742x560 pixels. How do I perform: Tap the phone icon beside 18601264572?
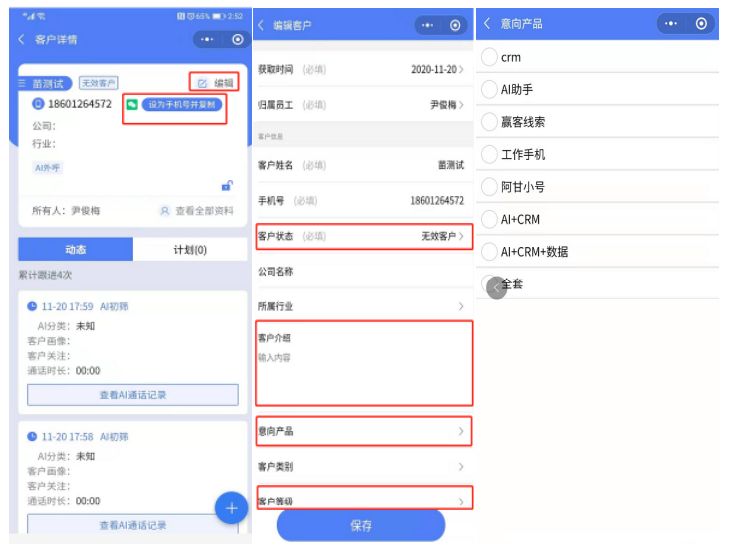pos(38,103)
